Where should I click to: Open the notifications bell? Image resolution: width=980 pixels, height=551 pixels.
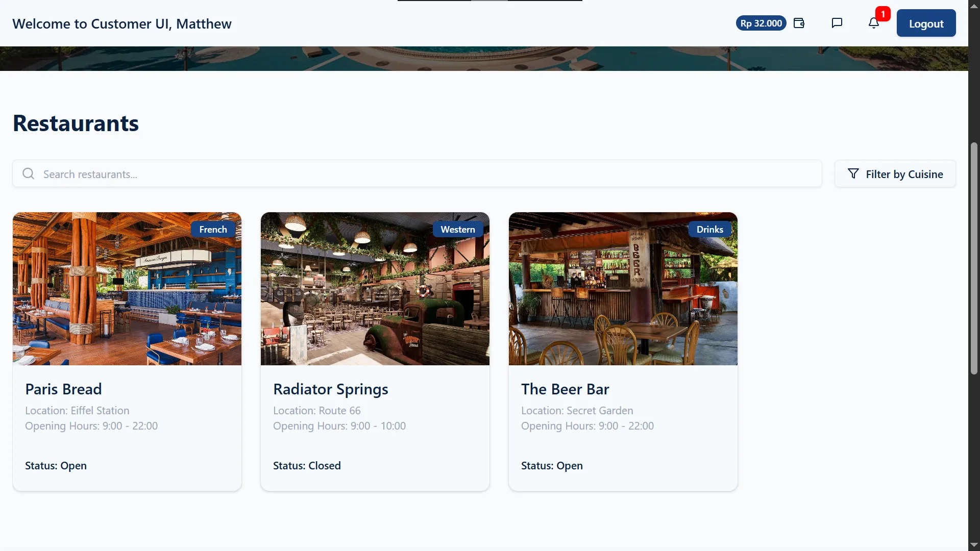click(873, 23)
